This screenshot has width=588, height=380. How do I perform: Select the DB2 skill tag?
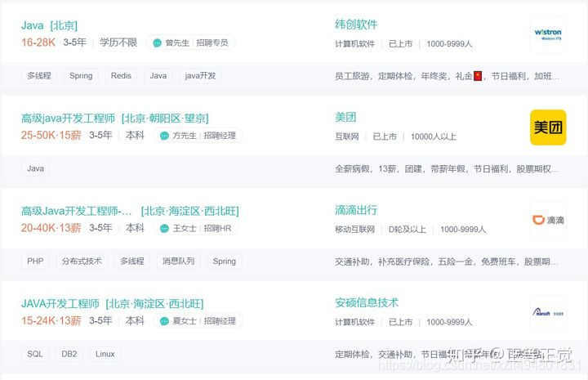tap(70, 354)
